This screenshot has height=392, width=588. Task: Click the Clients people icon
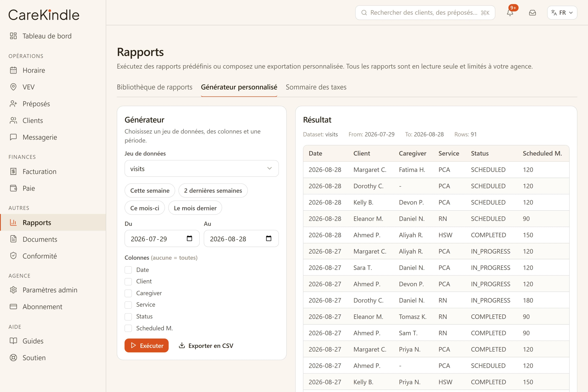click(13, 121)
